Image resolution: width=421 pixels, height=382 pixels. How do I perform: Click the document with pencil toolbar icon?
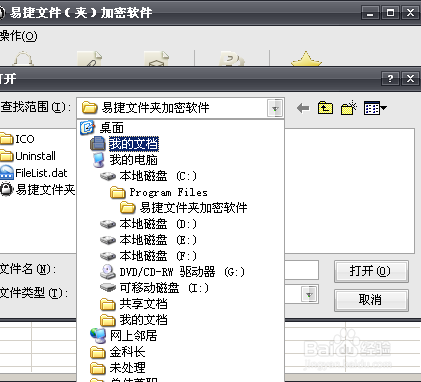[x=89, y=58]
